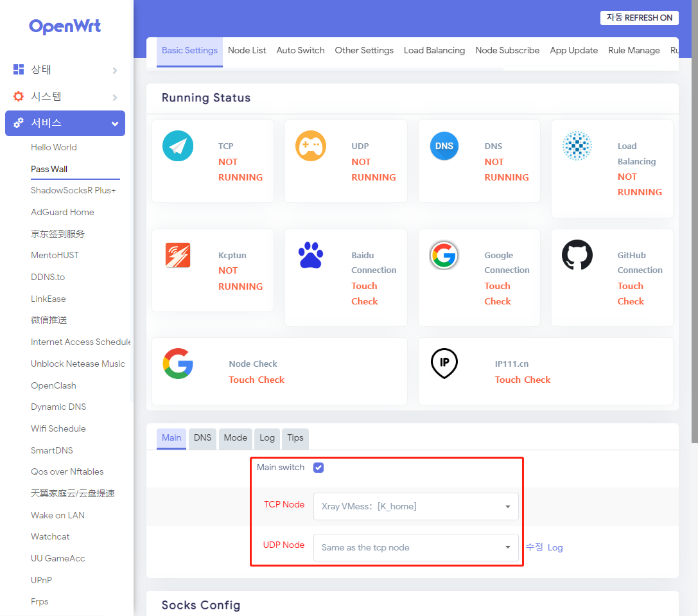Click the Baidu paw print icon
698x616 pixels.
311,255
